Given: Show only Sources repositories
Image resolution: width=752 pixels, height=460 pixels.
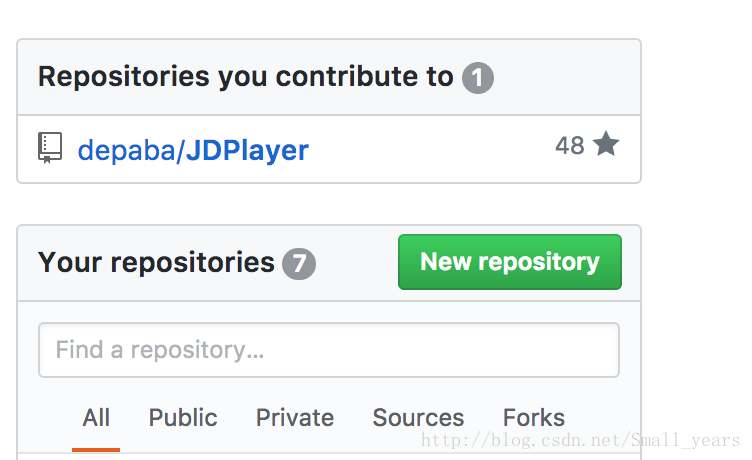Looking at the screenshot, I should click(418, 417).
